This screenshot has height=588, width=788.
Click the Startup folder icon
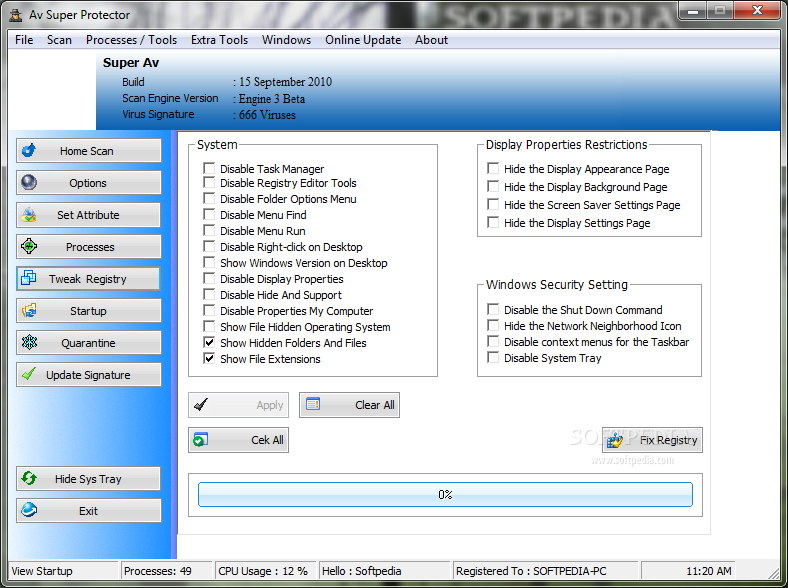29,310
